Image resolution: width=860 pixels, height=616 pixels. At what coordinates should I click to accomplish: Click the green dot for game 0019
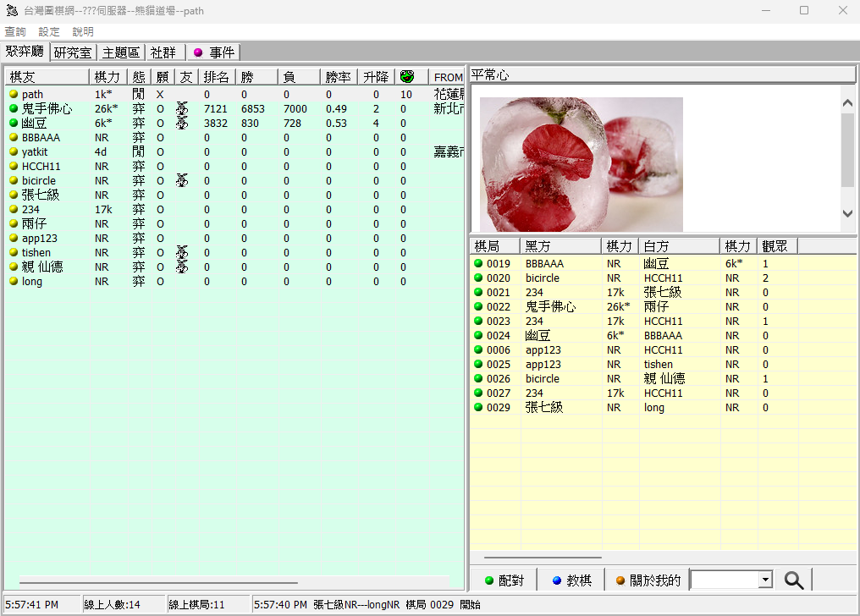point(478,264)
